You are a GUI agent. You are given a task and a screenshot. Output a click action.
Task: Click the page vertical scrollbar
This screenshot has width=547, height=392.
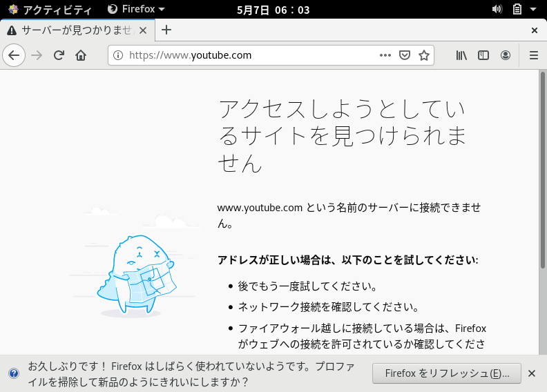[x=542, y=170]
